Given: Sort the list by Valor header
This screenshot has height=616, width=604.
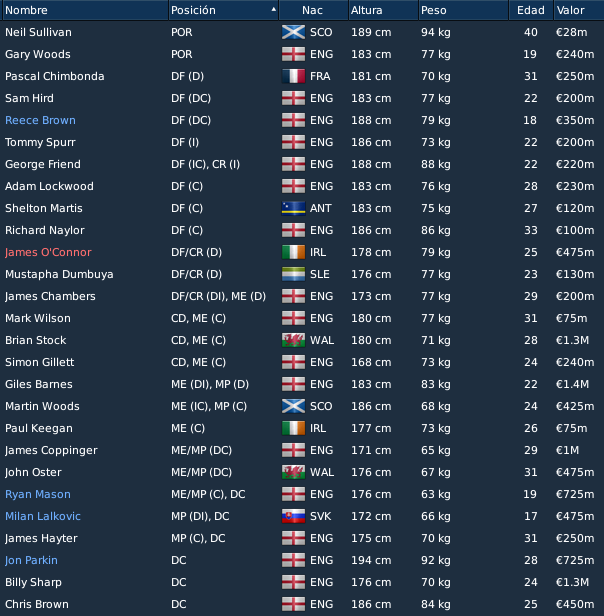Looking at the screenshot, I should (x=579, y=10).
